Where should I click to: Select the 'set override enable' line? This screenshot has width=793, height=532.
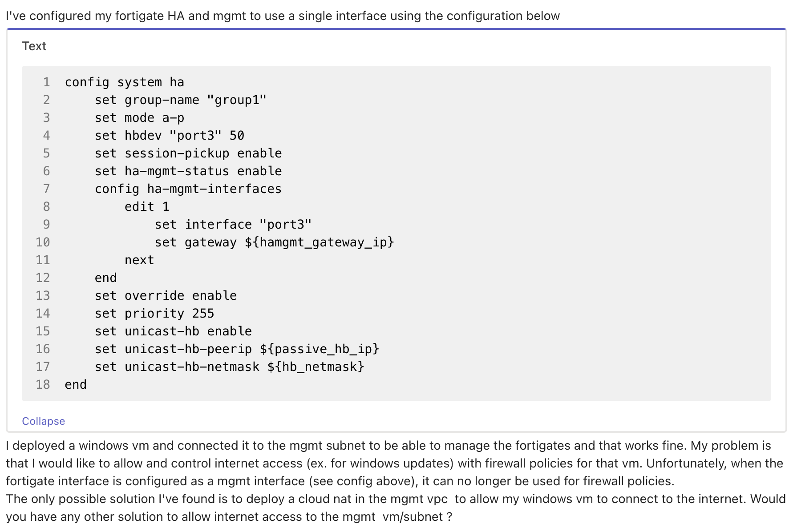(x=166, y=295)
